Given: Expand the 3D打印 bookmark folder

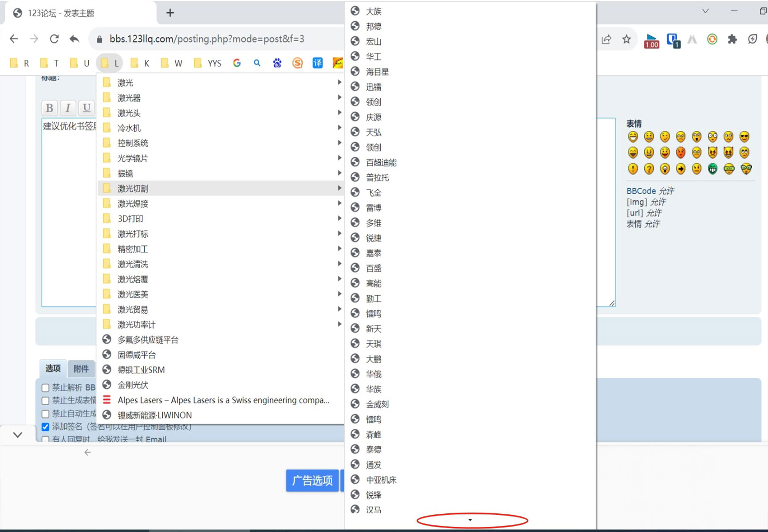Looking at the screenshot, I should tap(221, 219).
